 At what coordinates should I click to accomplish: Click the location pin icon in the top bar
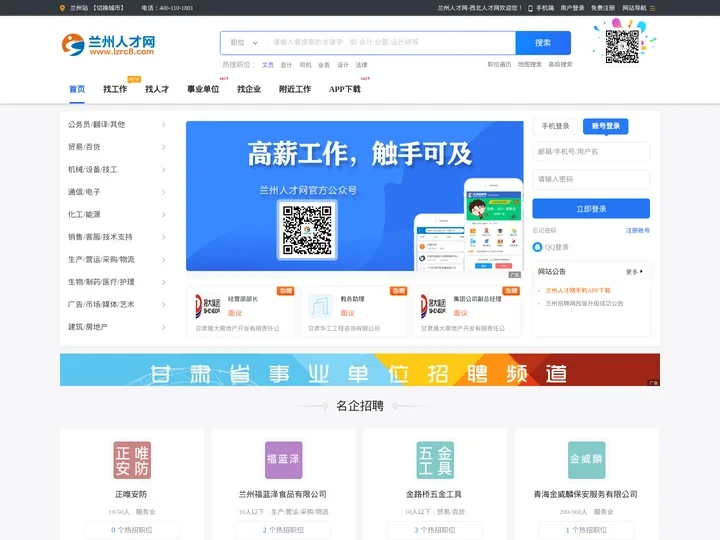point(62,8)
